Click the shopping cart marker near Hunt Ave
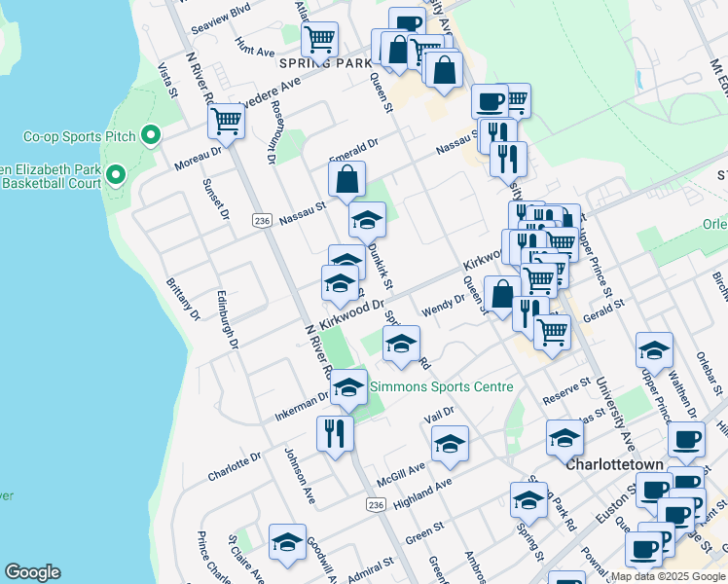Image resolution: width=728 pixels, height=584 pixels. 319,40
